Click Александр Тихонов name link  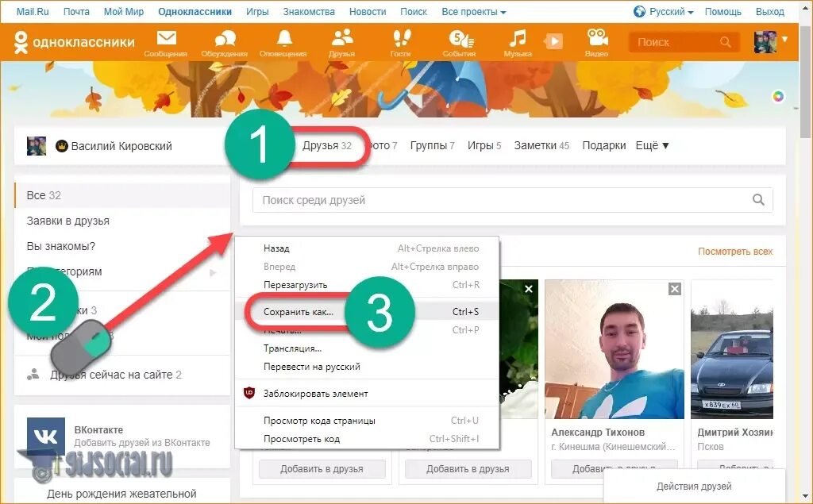tap(598, 432)
